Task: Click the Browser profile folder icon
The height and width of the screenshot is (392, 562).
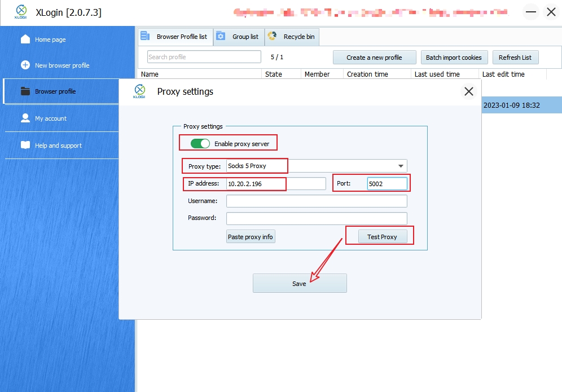Action: click(x=25, y=91)
